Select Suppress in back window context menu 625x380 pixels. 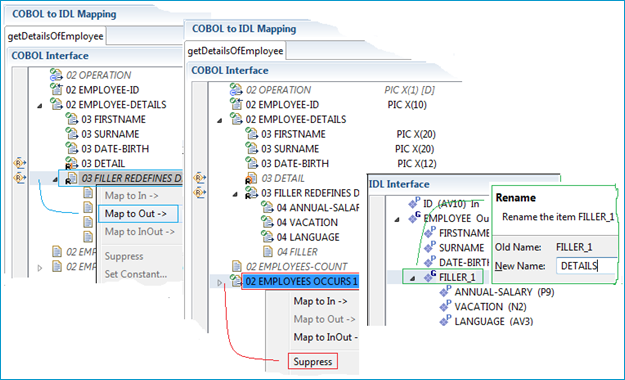124,256
